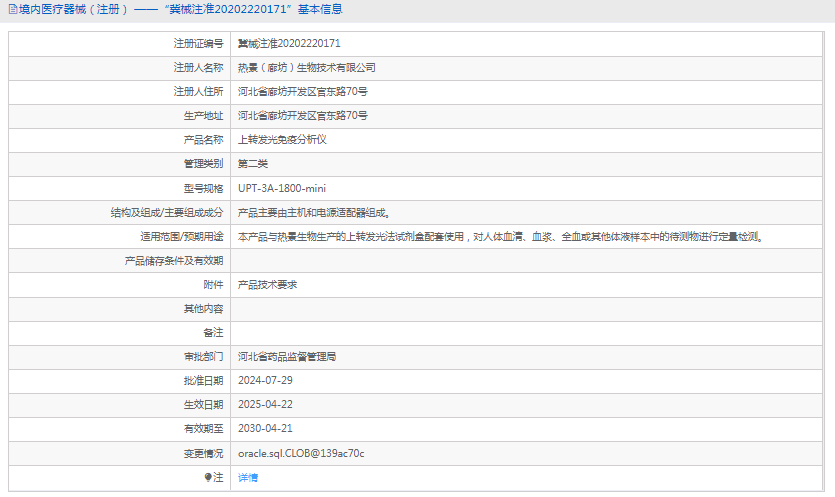835x497 pixels.
Task: Click attachment value 产品技术要求
Action: coord(267,285)
